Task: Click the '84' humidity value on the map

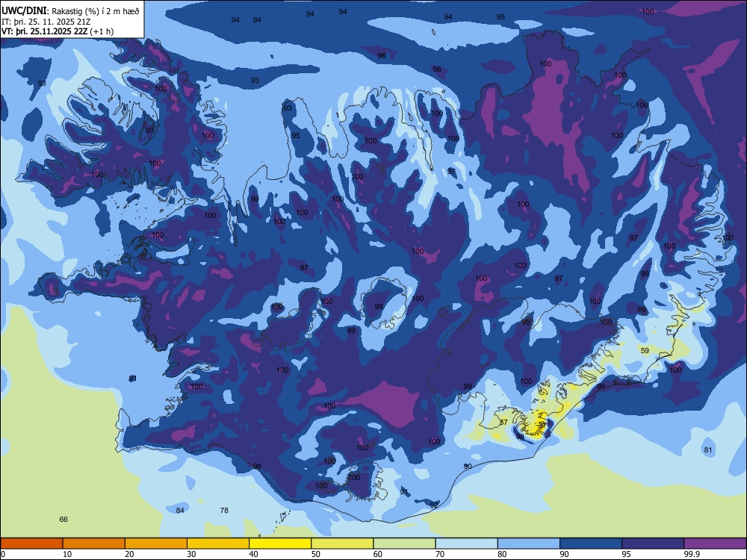Action: [x=179, y=510]
